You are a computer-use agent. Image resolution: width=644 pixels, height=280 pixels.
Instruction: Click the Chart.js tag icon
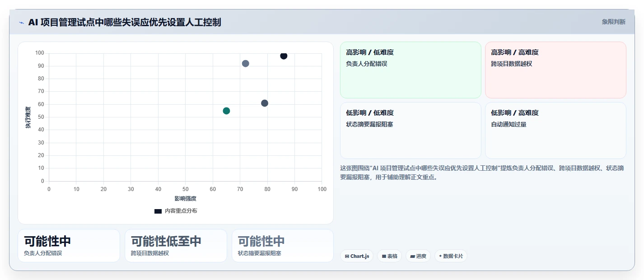347,256
